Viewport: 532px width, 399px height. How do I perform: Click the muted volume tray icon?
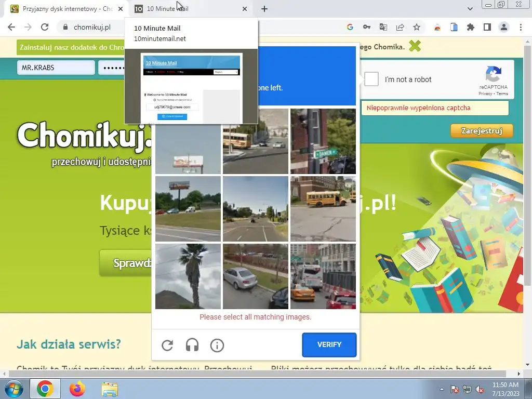point(480,389)
